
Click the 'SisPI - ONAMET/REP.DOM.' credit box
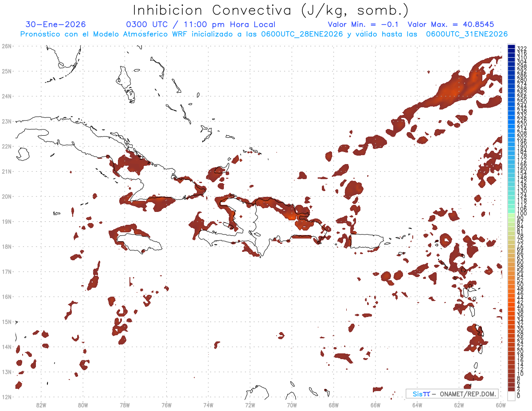[452, 394]
